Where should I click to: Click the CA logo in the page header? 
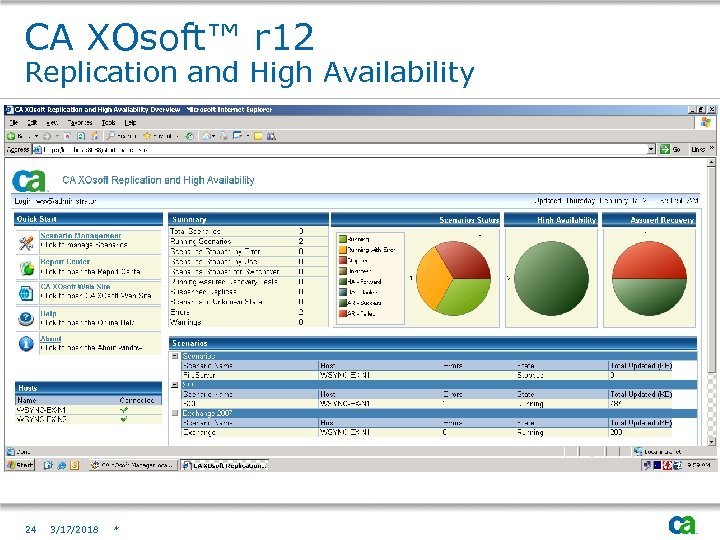pos(29,180)
